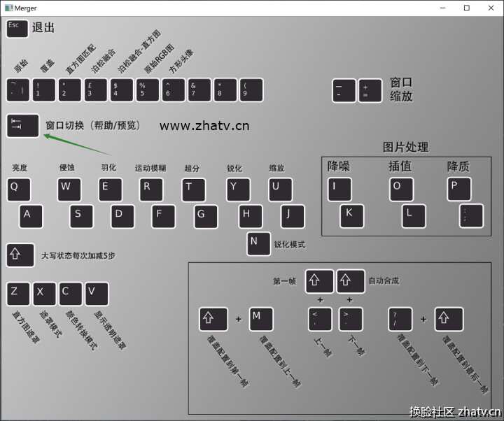
Task: Click the H key icon
Action: [x=251, y=217]
